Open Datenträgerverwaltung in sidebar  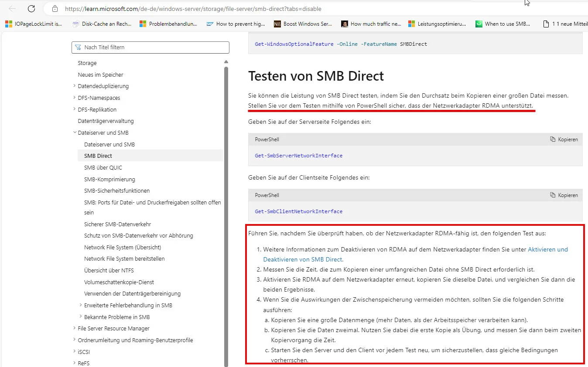point(106,121)
